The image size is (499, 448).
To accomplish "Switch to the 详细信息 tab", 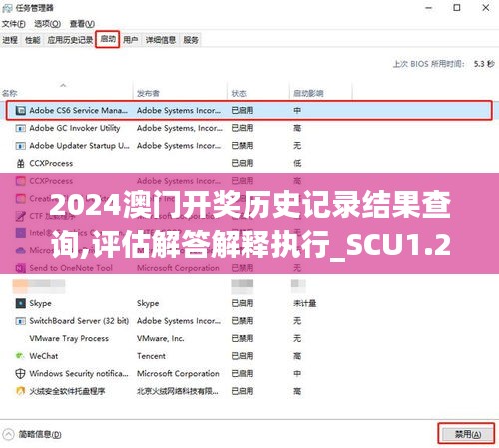I will (x=161, y=40).
